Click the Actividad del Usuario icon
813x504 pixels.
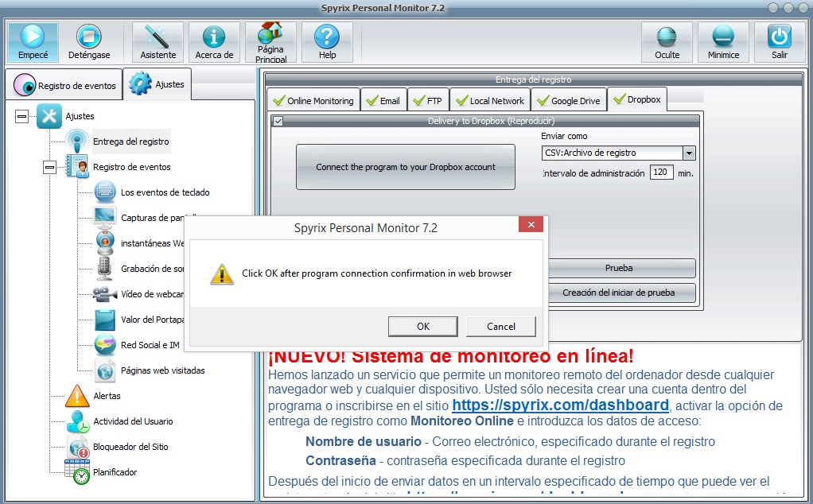click(x=78, y=421)
